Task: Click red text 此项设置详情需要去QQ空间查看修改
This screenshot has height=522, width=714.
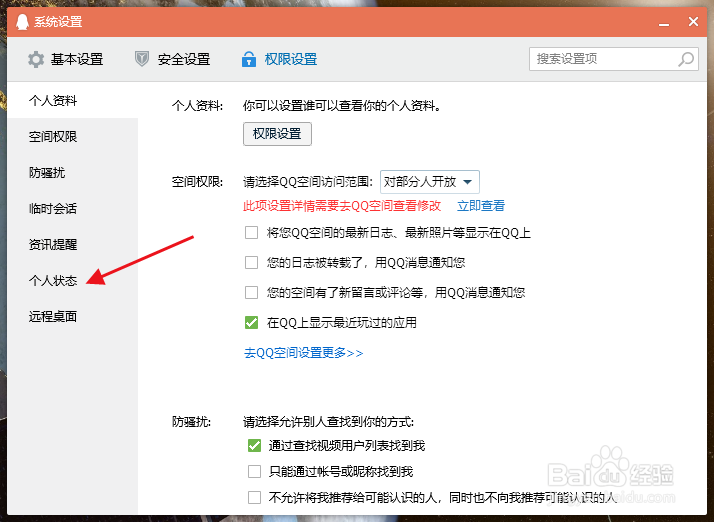Action: tap(342, 206)
